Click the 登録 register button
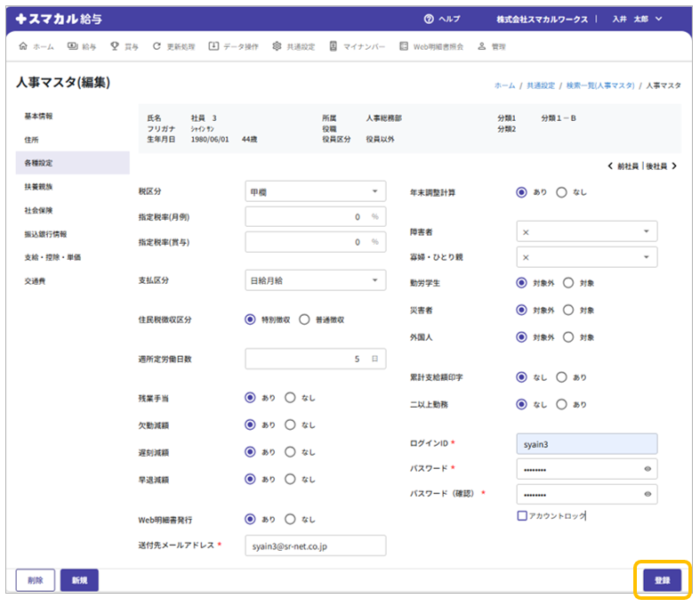This screenshot has height=607, width=700. (x=662, y=580)
